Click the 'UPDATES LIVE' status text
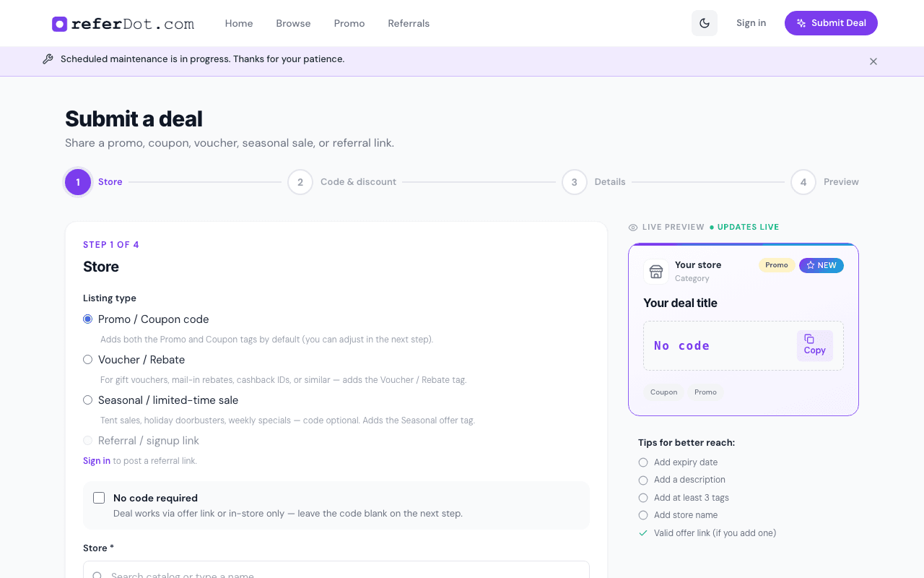 point(748,227)
